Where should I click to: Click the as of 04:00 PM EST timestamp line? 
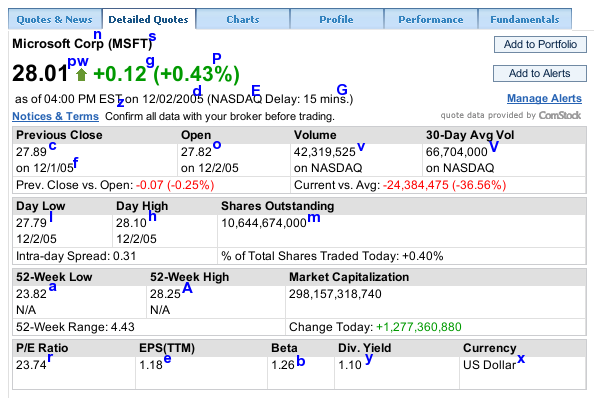pos(184,99)
